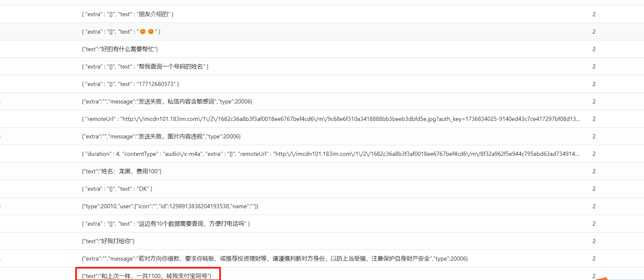Select the audio x-m4a duration 4 entry

[330, 154]
